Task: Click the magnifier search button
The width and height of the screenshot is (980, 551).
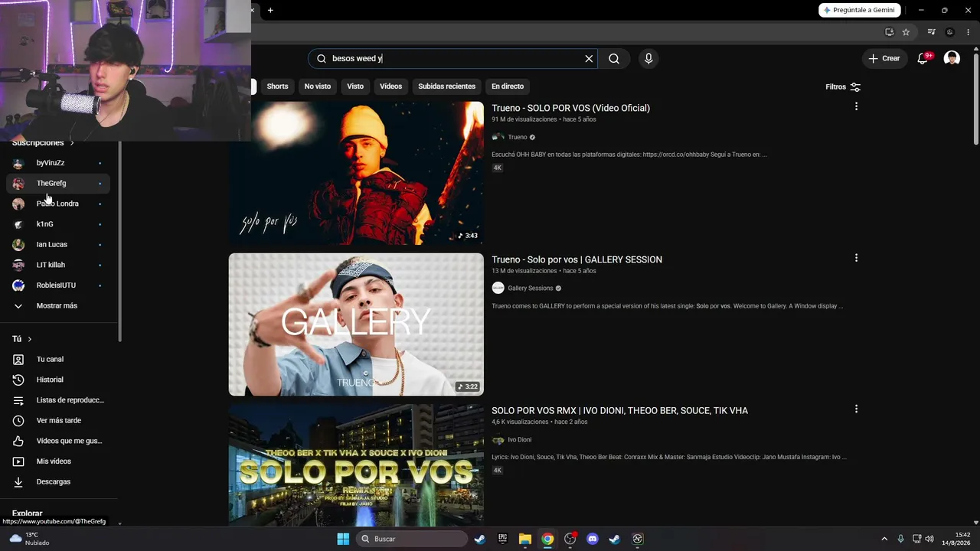Action: [x=614, y=59]
